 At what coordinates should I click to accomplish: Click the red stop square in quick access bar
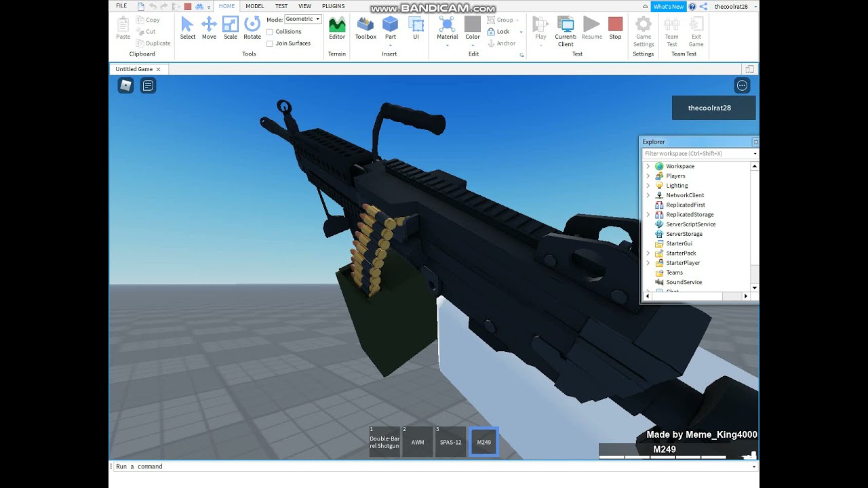pyautogui.click(x=188, y=6)
